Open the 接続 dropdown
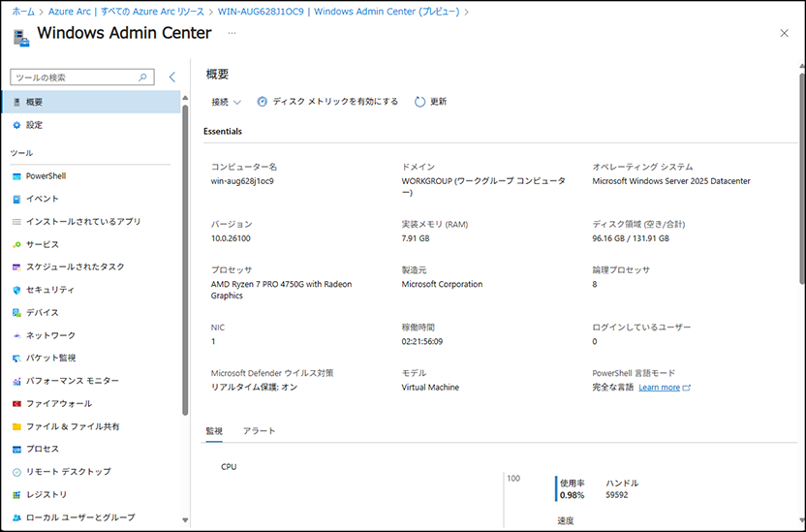 point(226,102)
